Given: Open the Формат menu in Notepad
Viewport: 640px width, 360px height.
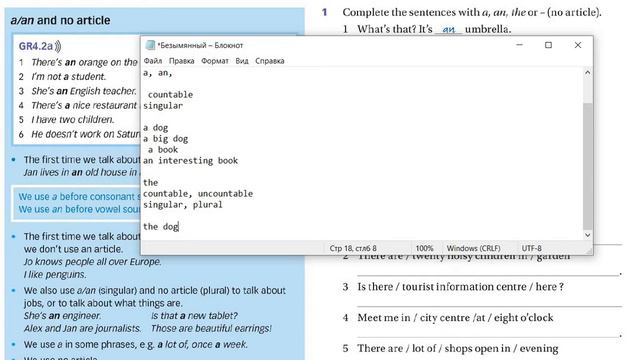Looking at the screenshot, I should 215,61.
